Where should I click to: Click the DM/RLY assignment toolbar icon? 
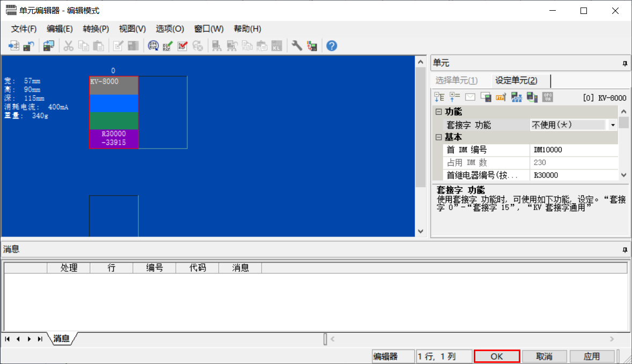[153, 46]
